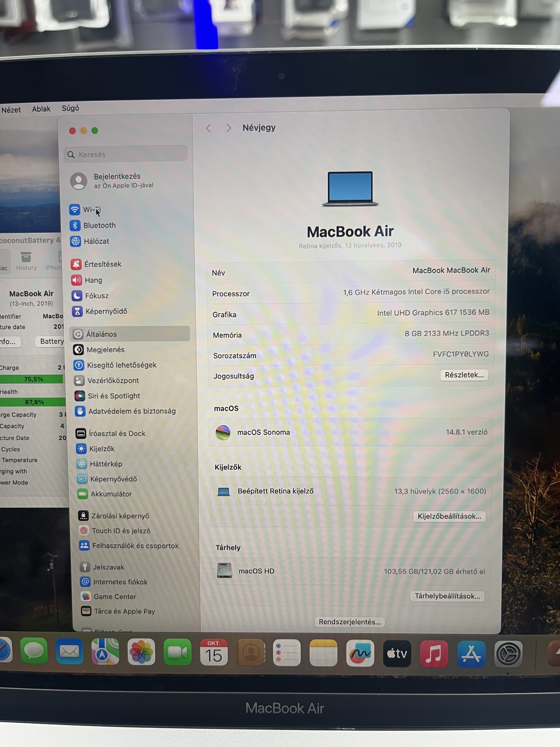This screenshot has height=747, width=560.
Task: Click the Részletek... button
Action: click(x=464, y=375)
